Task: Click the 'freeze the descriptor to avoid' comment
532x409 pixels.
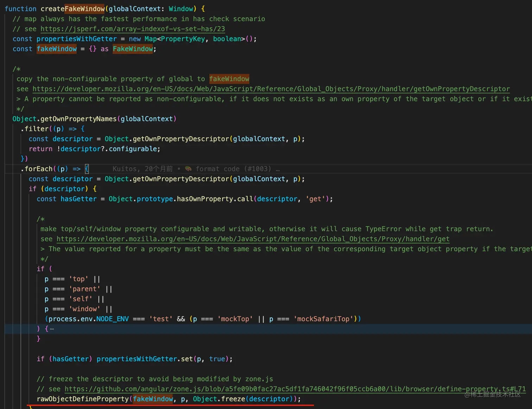Action: 155,379
